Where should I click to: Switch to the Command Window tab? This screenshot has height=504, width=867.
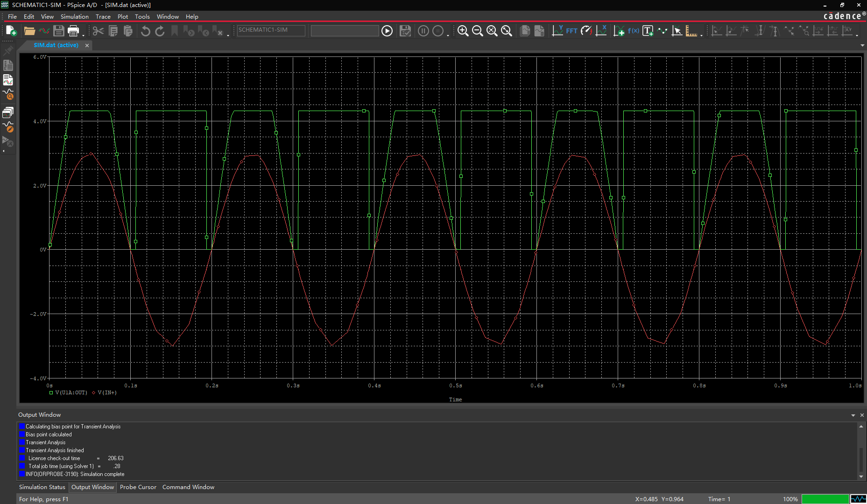pyautogui.click(x=188, y=487)
